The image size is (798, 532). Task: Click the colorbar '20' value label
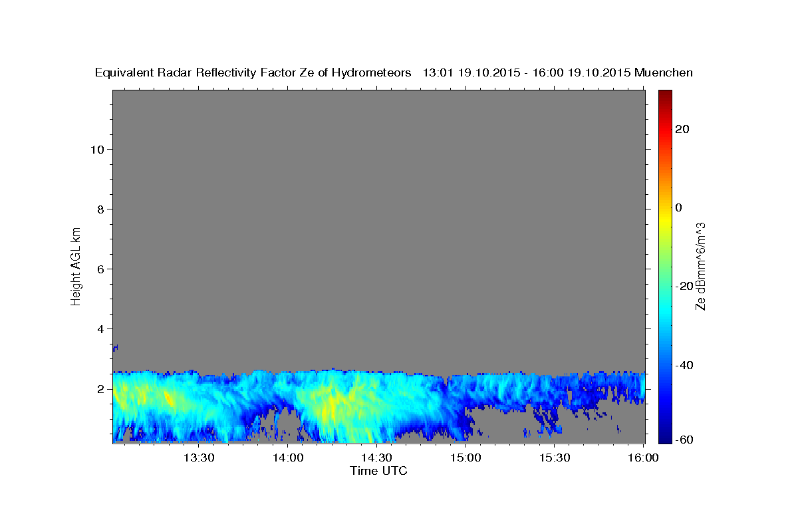(x=682, y=129)
